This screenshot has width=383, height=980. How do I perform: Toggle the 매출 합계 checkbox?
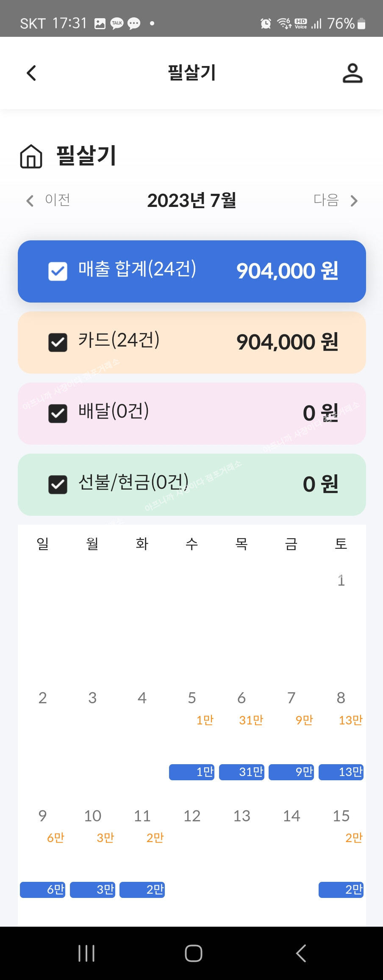(58, 271)
